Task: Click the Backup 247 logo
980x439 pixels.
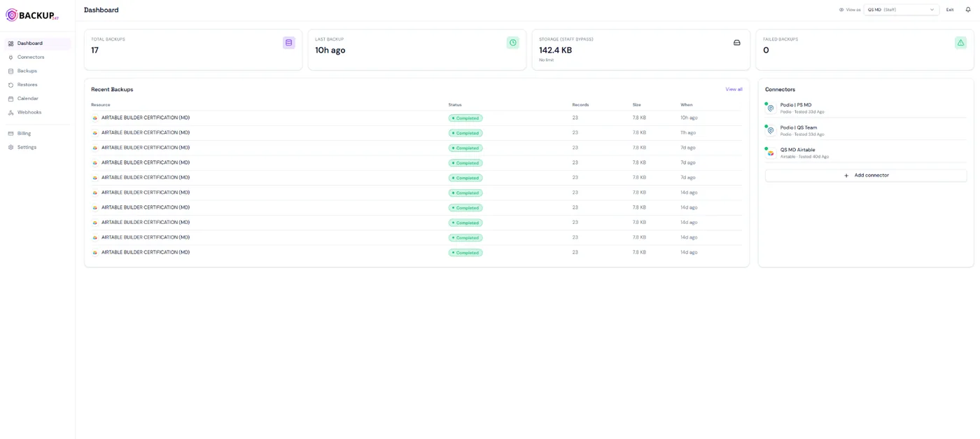Action: [32, 15]
